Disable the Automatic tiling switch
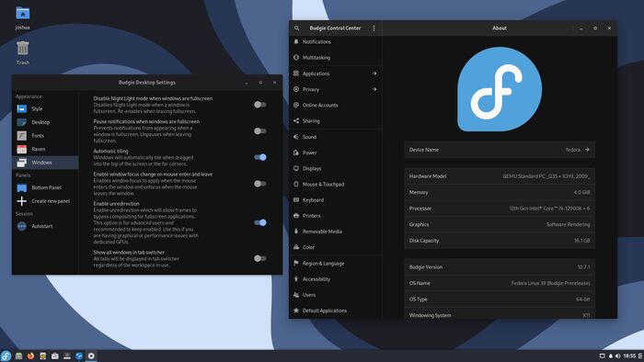The image size is (644, 362). coord(260,157)
